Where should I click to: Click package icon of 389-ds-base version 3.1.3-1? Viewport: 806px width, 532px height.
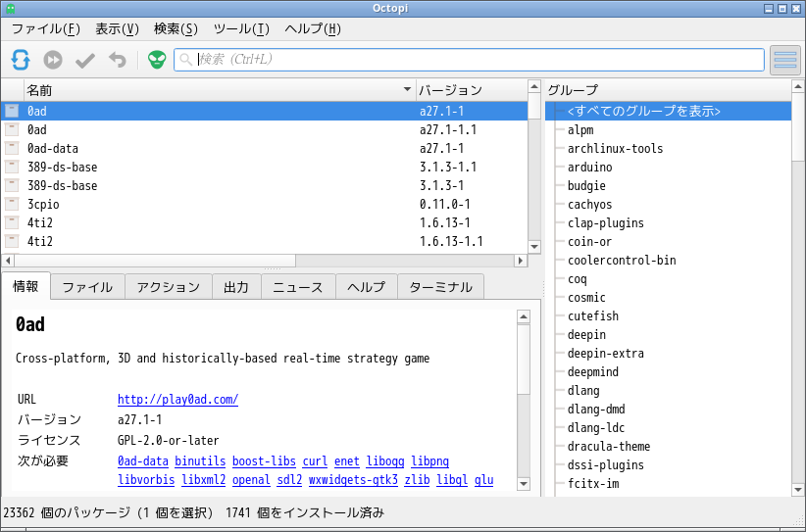click(x=12, y=185)
